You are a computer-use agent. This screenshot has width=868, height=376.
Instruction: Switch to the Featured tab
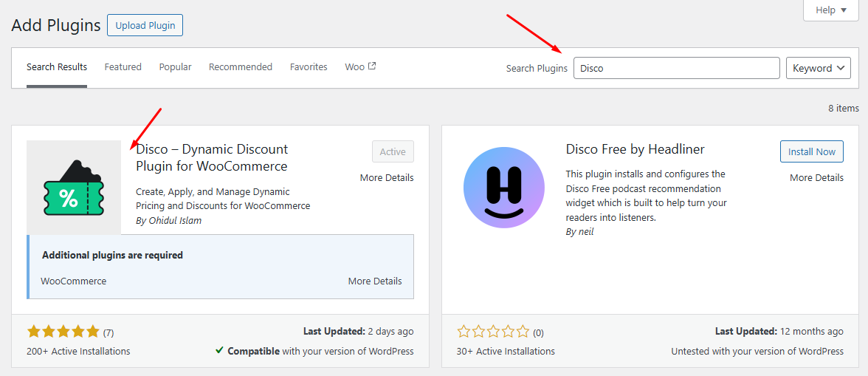tap(123, 67)
